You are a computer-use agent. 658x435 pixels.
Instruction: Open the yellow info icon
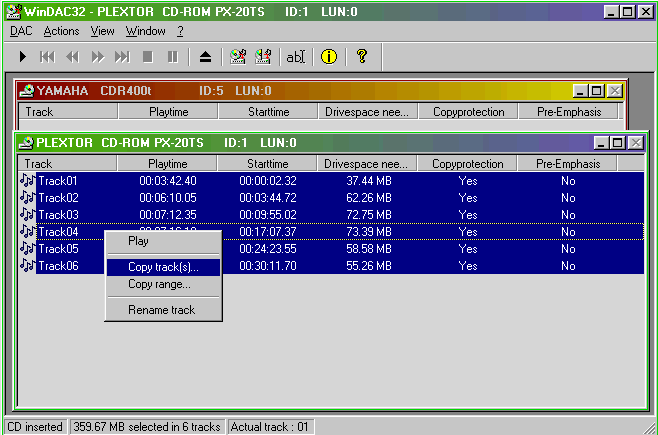pos(329,57)
